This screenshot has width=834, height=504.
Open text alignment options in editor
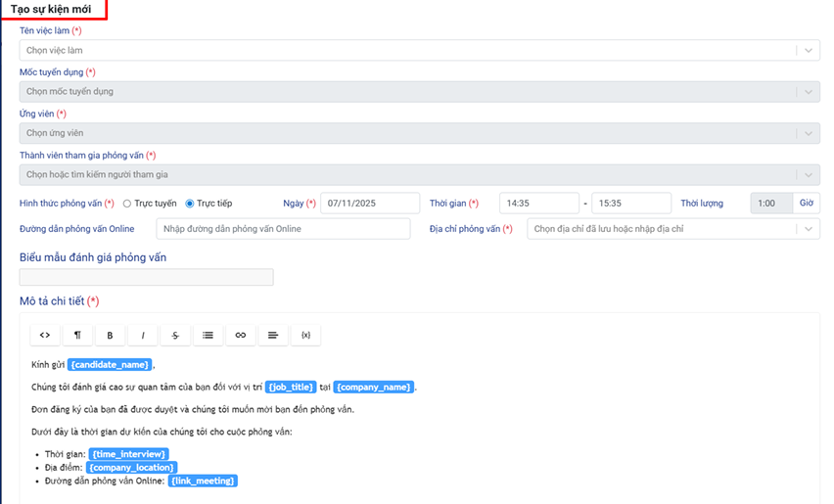273,336
